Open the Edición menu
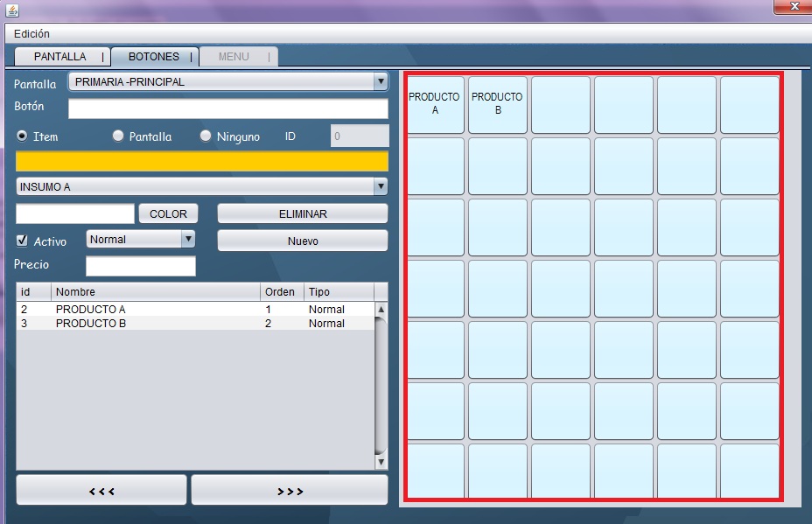Viewport: 812px width, 524px height. click(31, 34)
